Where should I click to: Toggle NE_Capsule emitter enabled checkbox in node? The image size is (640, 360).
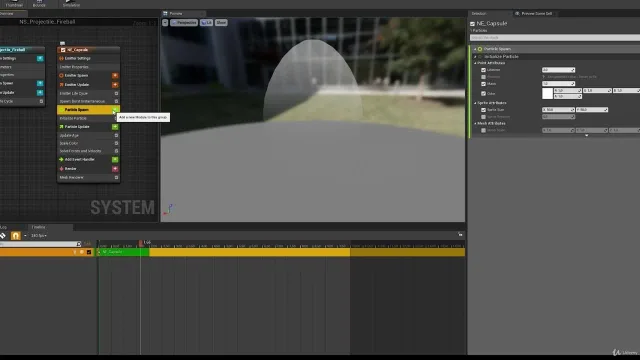[x=63, y=50]
